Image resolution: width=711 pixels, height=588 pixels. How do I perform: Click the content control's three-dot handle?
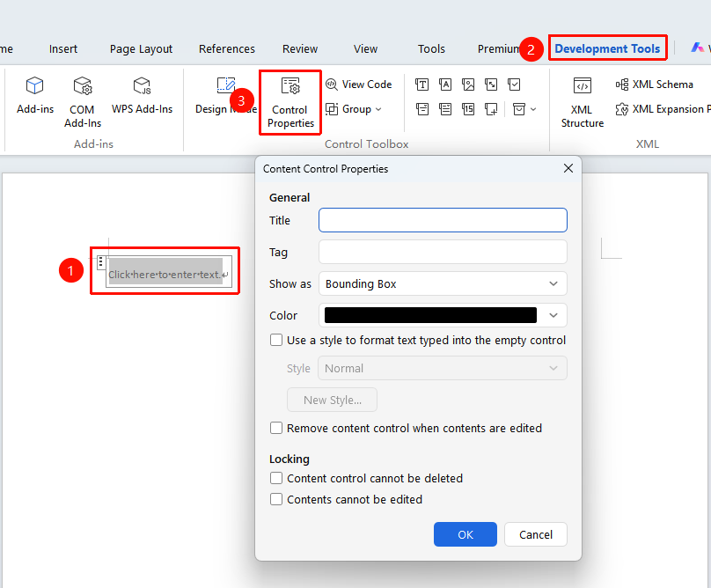point(101,261)
